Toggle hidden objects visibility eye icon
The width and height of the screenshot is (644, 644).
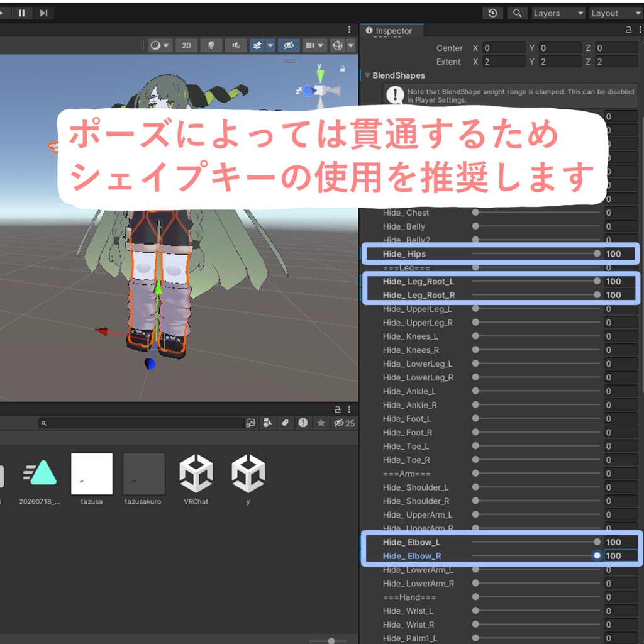pos(289,45)
